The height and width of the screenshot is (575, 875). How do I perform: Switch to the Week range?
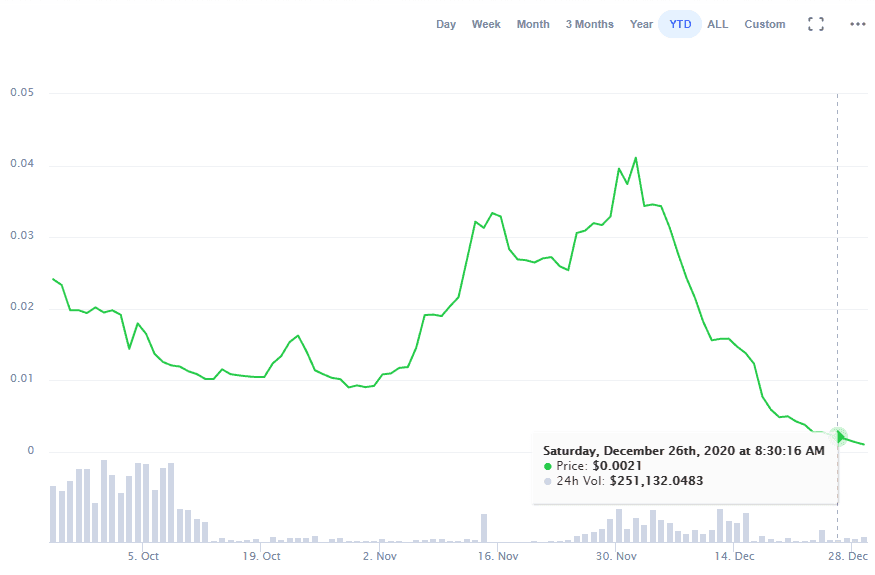coord(486,24)
